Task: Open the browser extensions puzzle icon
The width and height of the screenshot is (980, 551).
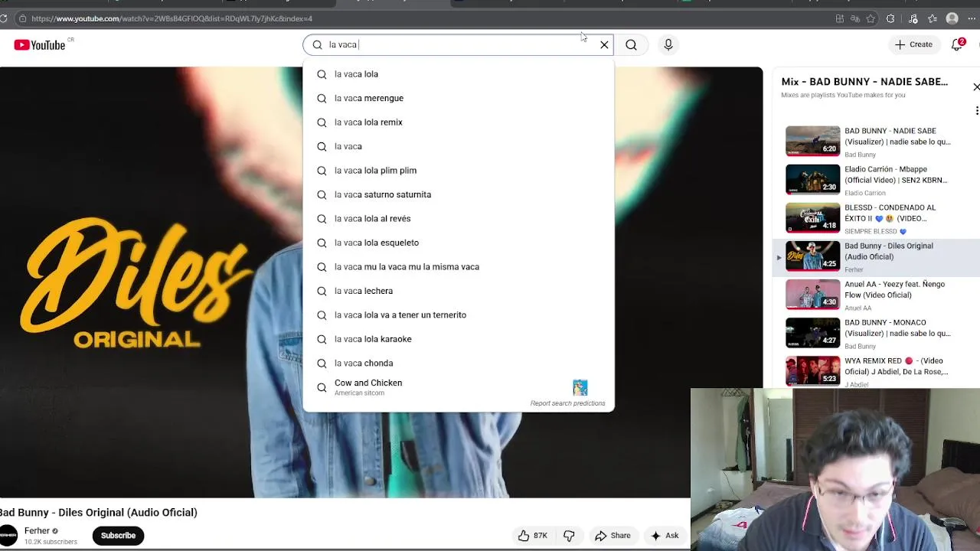Action: 890,18
